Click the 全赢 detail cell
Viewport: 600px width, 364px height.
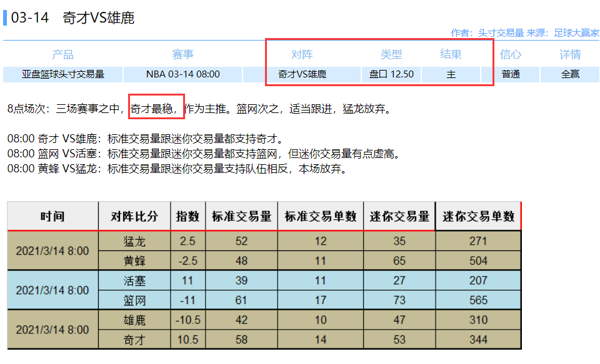tap(570, 74)
